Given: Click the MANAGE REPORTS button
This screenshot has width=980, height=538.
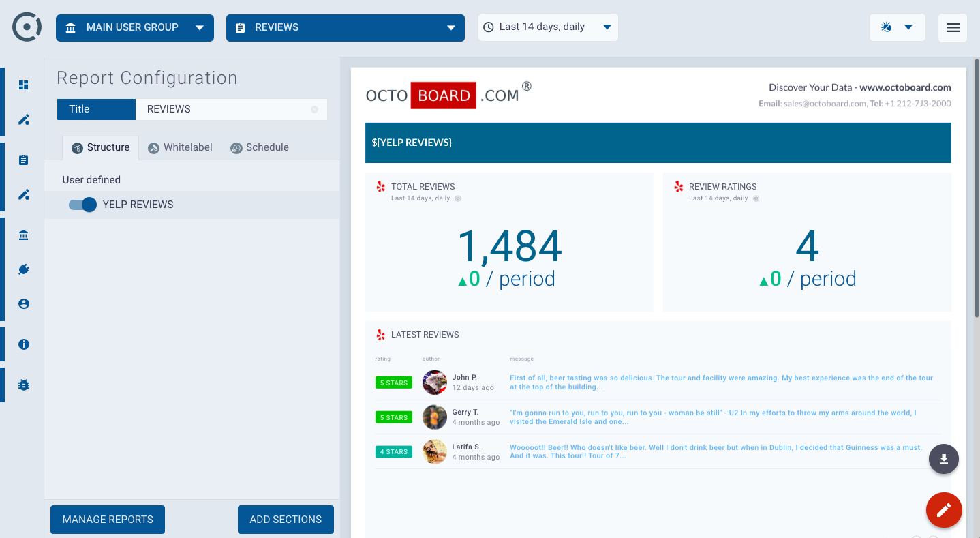Looking at the screenshot, I should [108, 520].
